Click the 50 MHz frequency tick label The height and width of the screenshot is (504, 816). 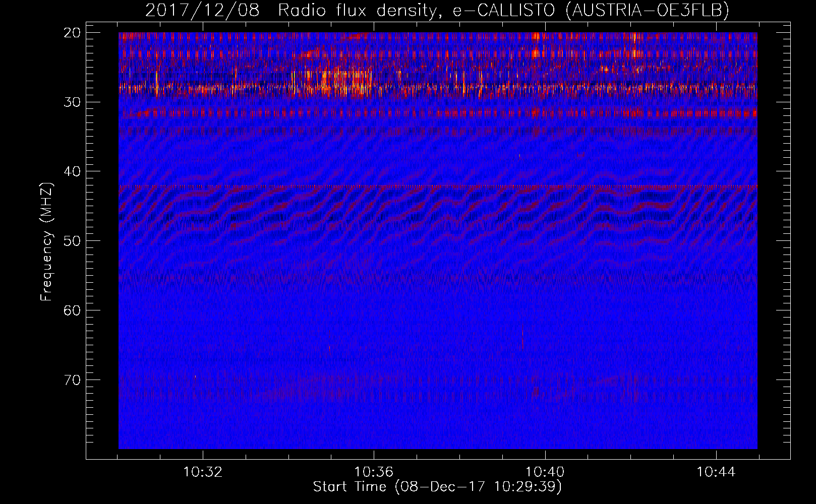73,240
